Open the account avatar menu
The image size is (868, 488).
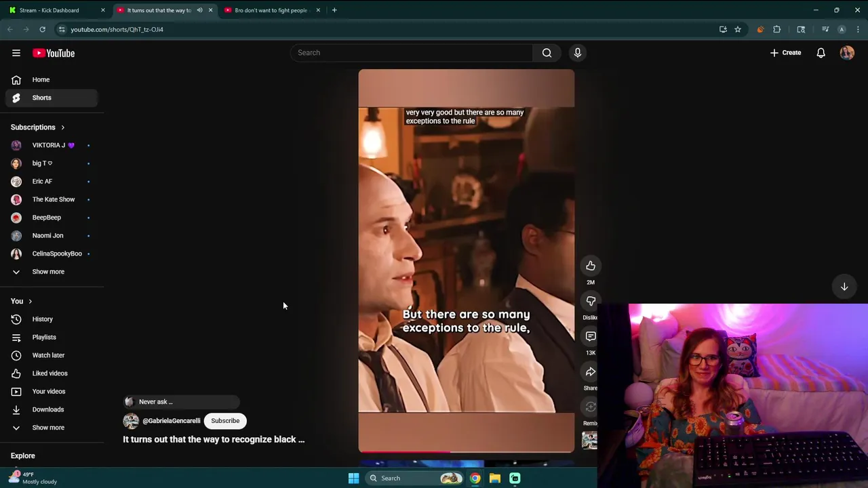click(847, 53)
